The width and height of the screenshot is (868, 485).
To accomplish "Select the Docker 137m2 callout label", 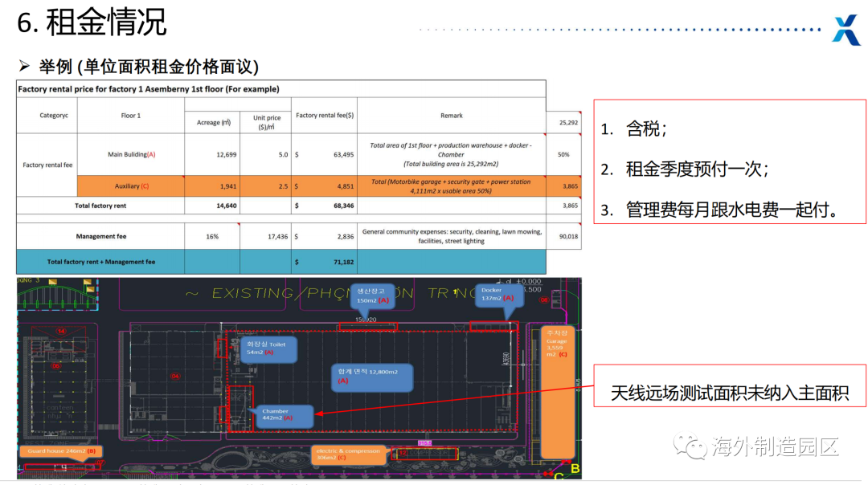I will 498,294.
